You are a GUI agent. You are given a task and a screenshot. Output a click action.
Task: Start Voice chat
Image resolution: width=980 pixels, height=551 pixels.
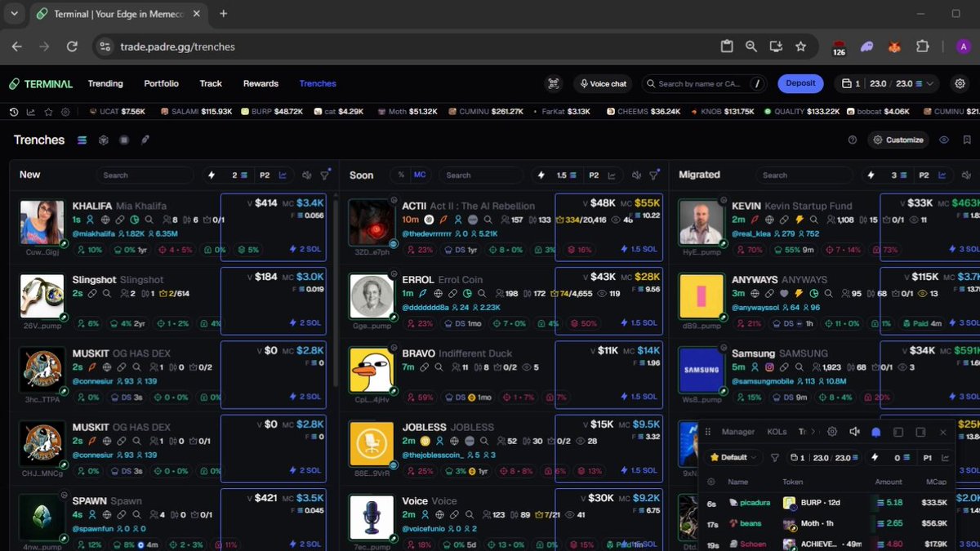click(603, 83)
